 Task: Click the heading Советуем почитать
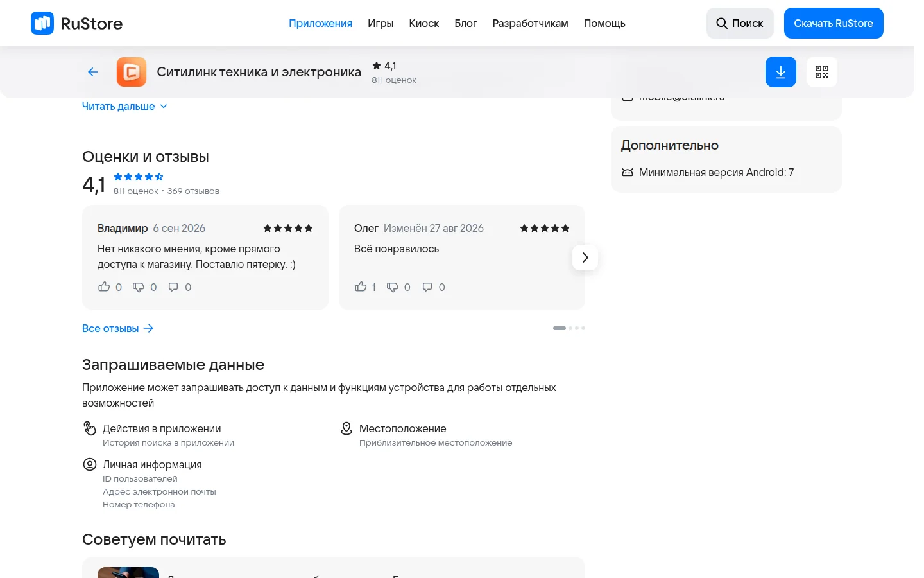[x=154, y=539]
